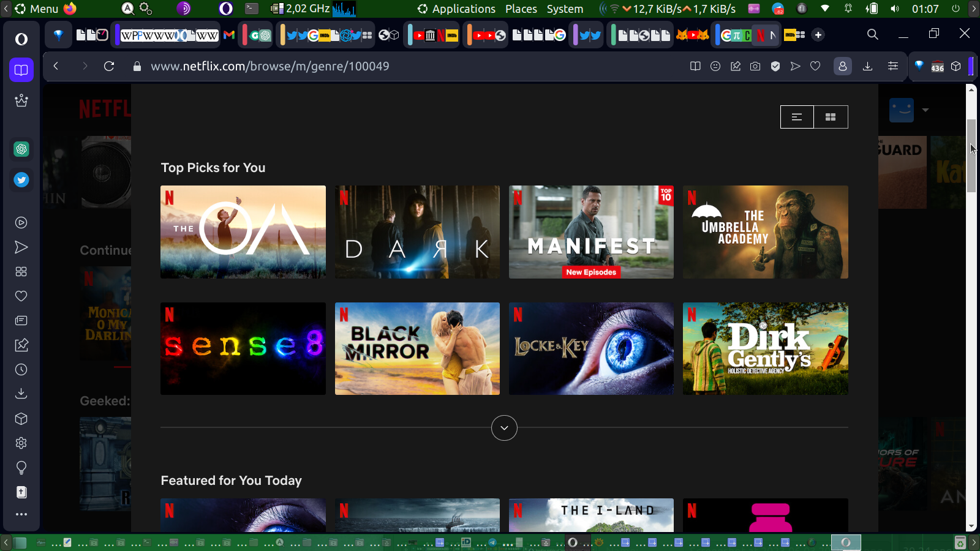
Task: Open The Umbrella Academy title card
Action: [766, 232]
